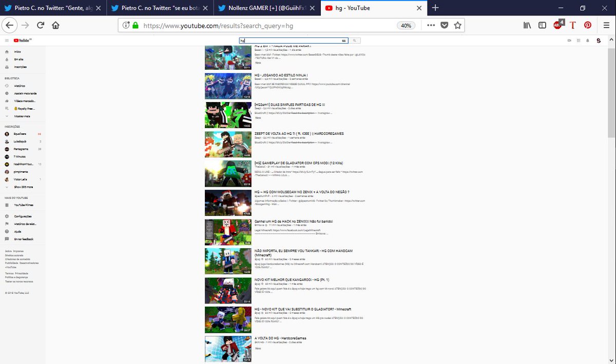Reset the 40% zoom indicator
Viewport: 616px width, 364px height.
pos(406,26)
